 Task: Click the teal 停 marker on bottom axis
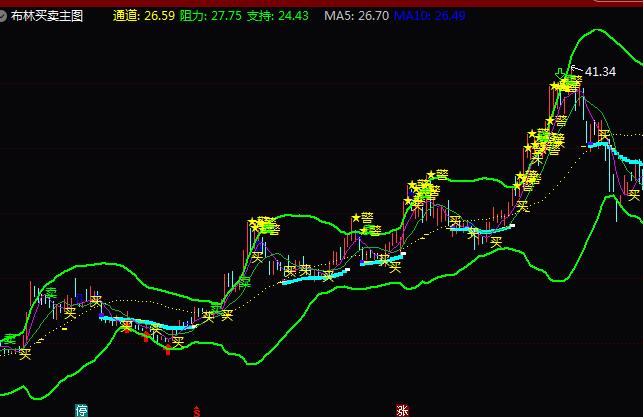82,410
